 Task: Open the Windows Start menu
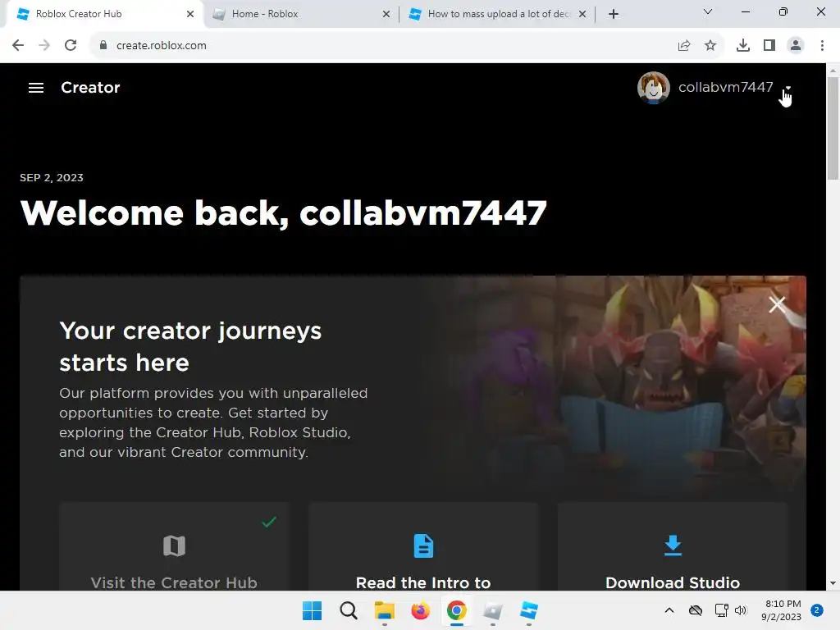[312, 610]
